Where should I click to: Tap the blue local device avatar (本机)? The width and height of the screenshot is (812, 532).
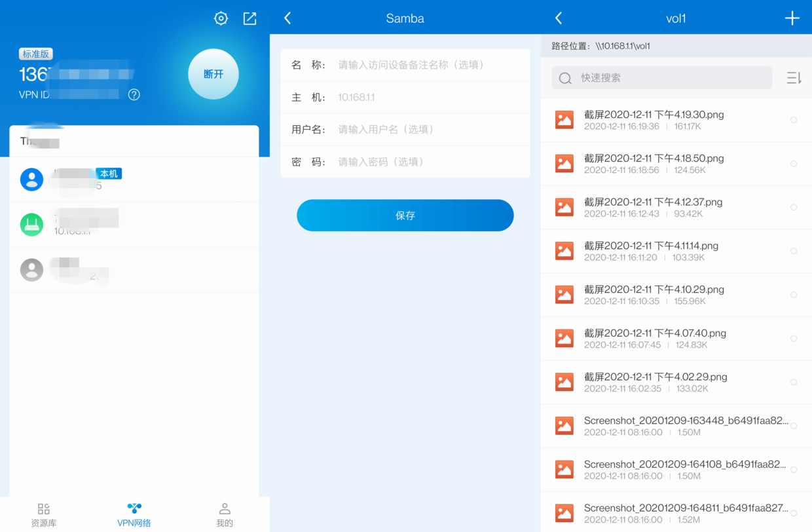pyautogui.click(x=31, y=180)
